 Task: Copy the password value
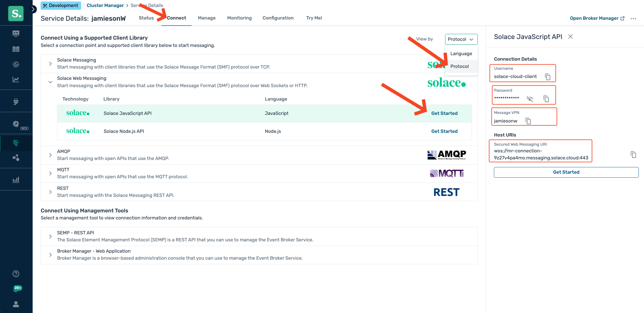coord(546,99)
